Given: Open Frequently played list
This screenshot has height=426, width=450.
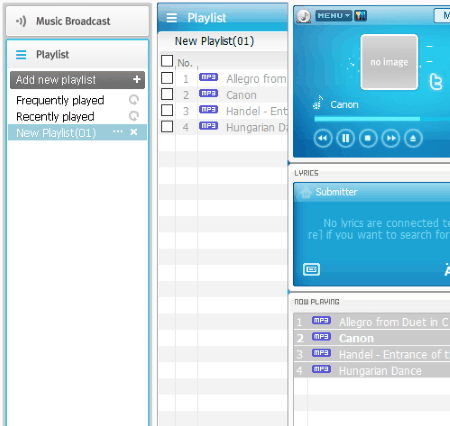Looking at the screenshot, I should 60,100.
